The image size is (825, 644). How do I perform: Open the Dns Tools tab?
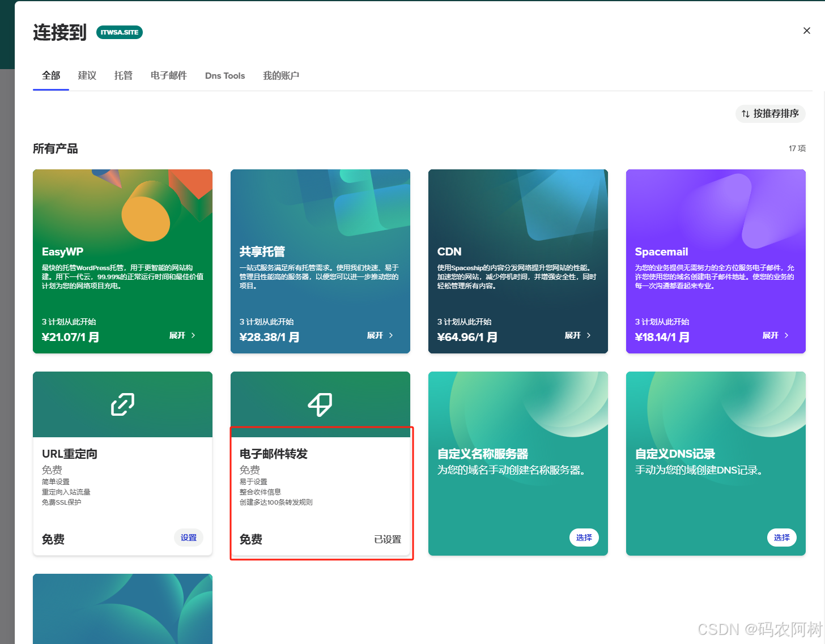pos(225,75)
